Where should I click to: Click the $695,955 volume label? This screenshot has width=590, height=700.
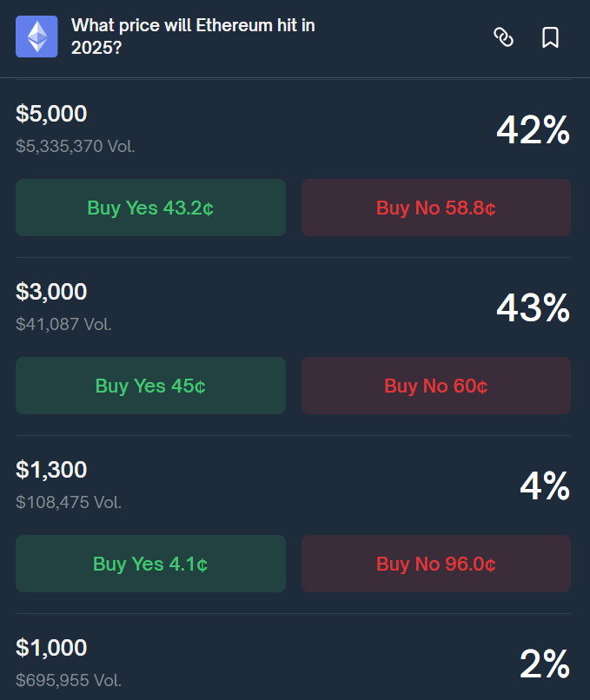pyautogui.click(x=62, y=680)
